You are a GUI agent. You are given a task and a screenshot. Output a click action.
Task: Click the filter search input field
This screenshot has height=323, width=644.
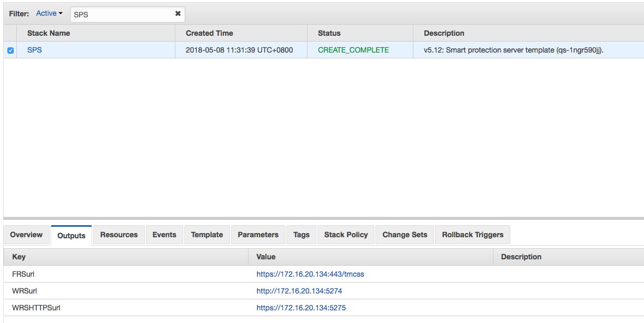tap(121, 14)
